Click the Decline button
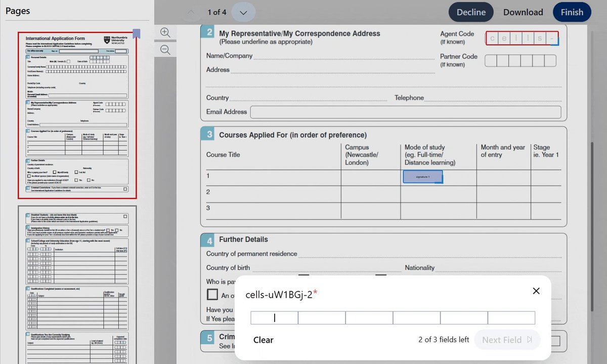The height and width of the screenshot is (364, 607). coord(471,12)
